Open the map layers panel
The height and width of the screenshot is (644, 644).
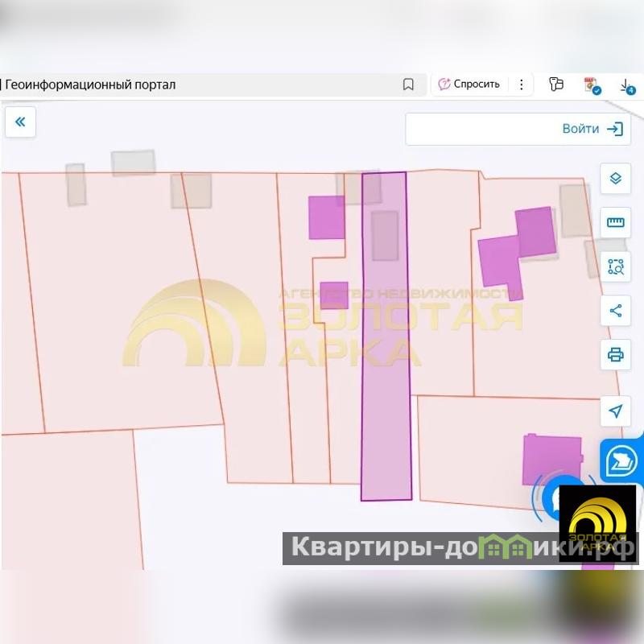[x=616, y=178]
